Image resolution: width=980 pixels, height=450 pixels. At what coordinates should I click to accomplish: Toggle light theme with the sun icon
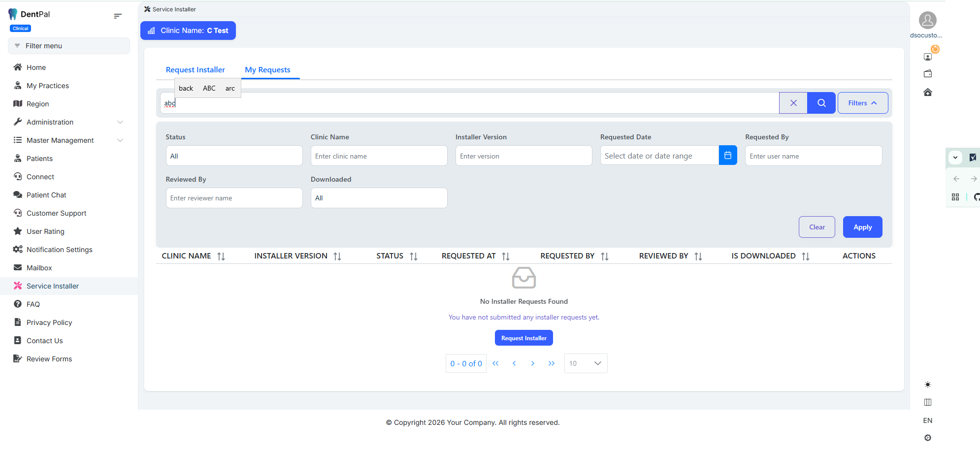coord(927,385)
